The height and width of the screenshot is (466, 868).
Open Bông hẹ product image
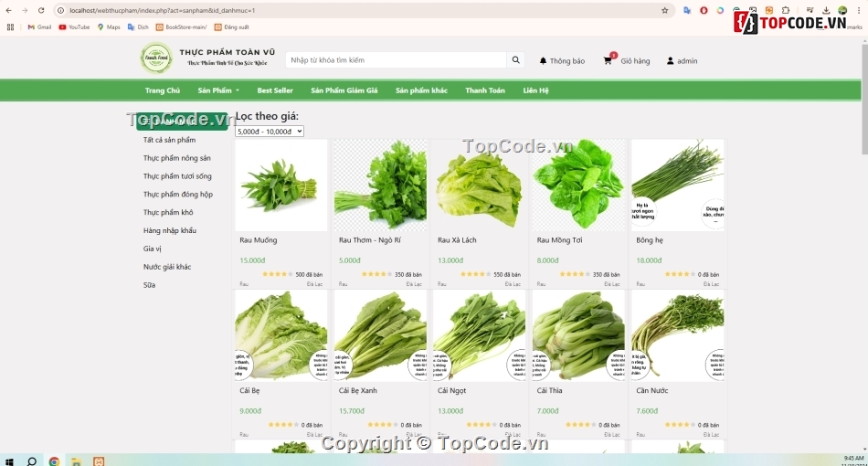[x=678, y=185]
